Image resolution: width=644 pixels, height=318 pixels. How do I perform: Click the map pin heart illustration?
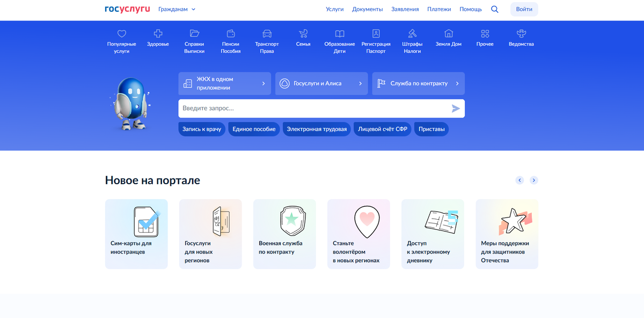pos(367,222)
